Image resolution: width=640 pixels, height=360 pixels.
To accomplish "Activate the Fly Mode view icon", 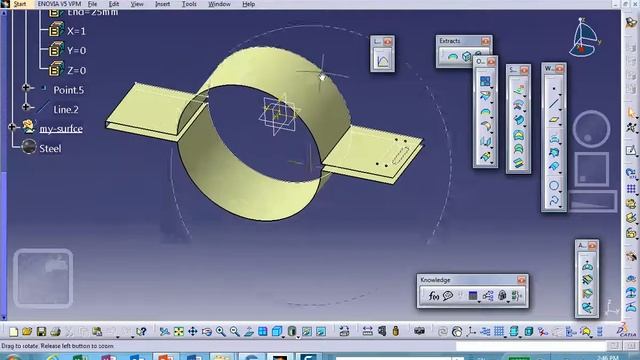I will coord(164,332).
